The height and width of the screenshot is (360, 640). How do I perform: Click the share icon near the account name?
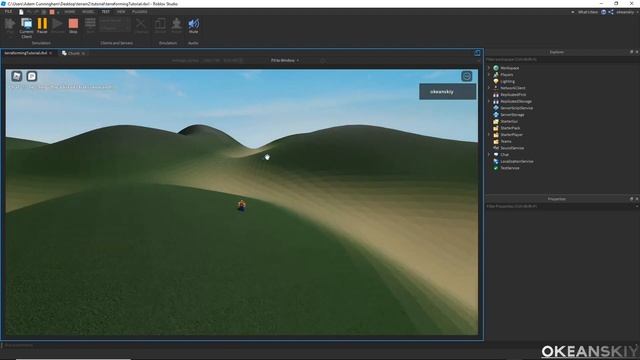point(611,12)
